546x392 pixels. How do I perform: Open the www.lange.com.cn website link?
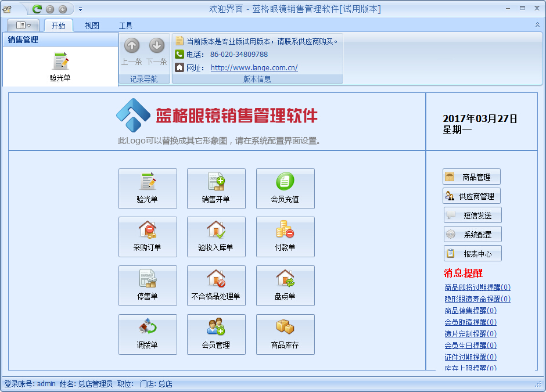254,67
